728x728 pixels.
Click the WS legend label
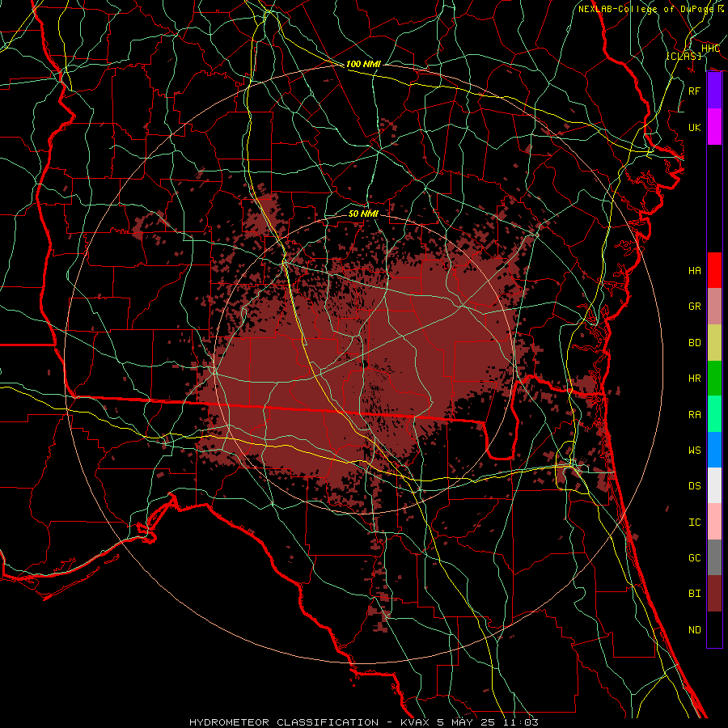(x=695, y=451)
